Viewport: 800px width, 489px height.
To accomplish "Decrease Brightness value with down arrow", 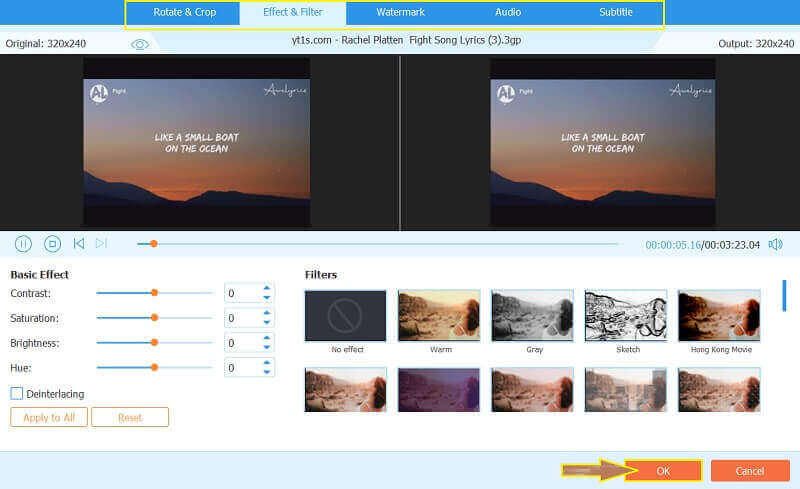I will click(267, 347).
